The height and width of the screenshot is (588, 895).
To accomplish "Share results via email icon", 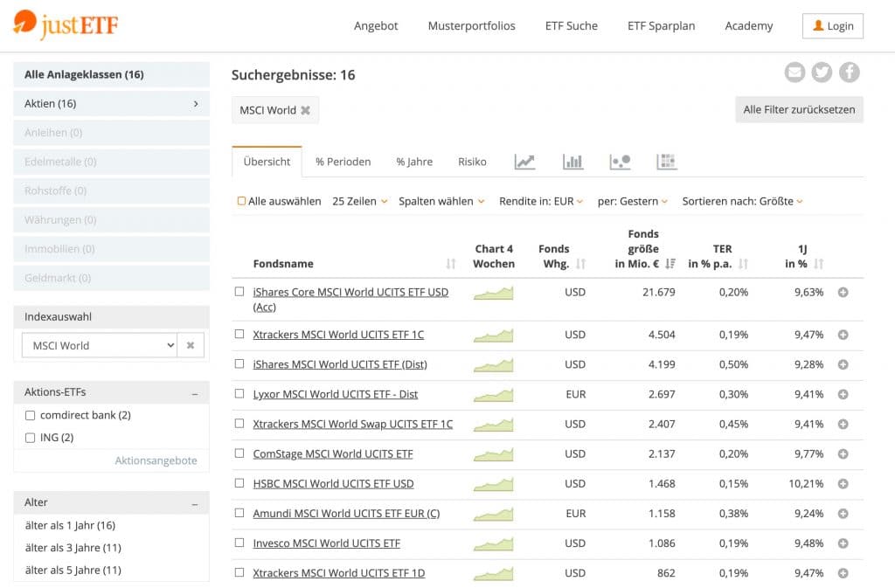I will [794, 73].
